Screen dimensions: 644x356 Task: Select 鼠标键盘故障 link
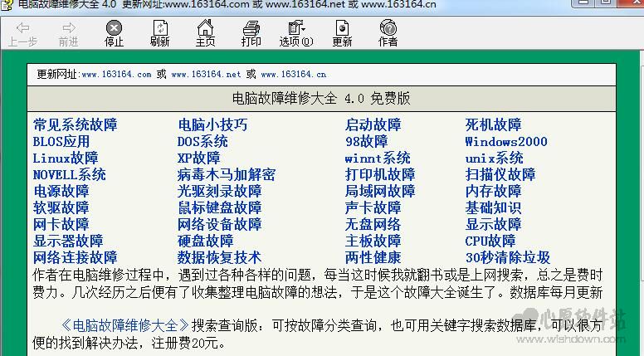click(x=219, y=207)
